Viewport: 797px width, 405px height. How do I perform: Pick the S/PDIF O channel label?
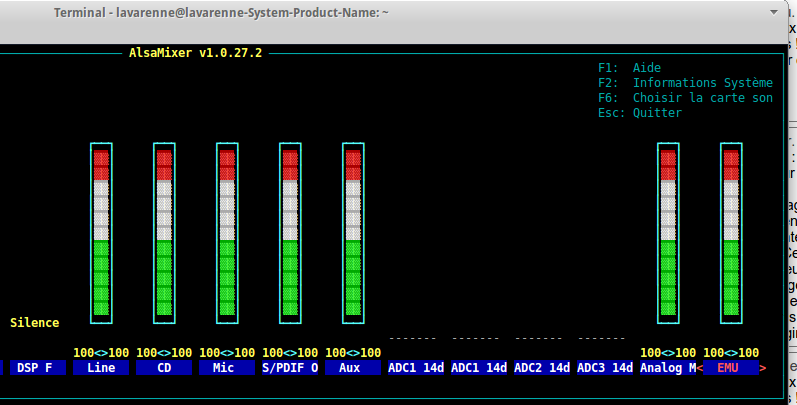point(290,368)
